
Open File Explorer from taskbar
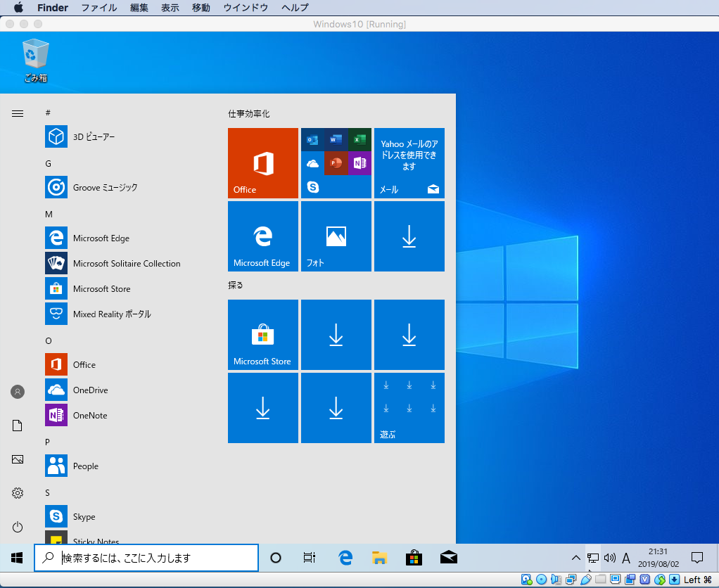coord(379,558)
